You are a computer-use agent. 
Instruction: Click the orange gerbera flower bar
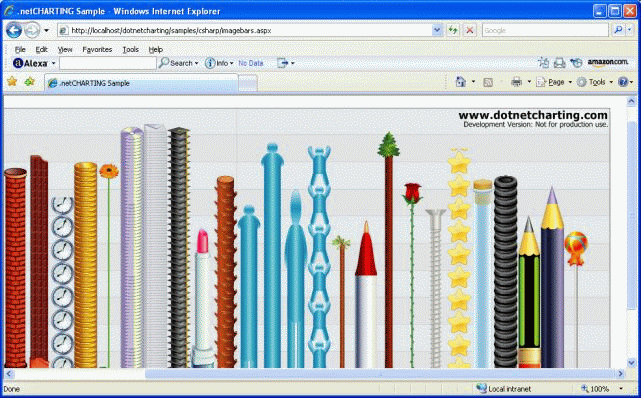109,266
